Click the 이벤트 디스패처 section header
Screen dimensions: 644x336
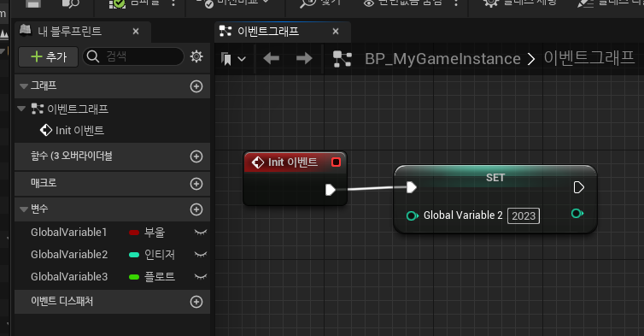tap(112, 302)
